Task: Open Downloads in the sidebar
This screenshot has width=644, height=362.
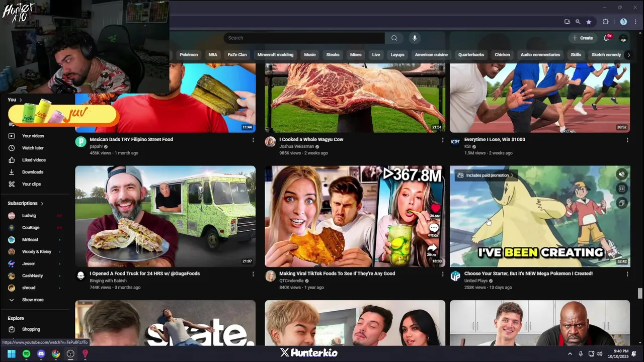Action: coord(33,172)
